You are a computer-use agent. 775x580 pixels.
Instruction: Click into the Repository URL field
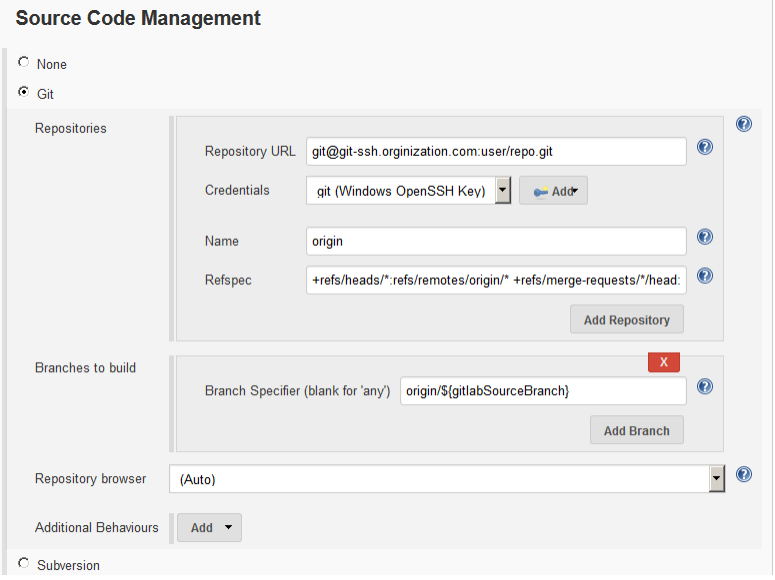[496, 151]
